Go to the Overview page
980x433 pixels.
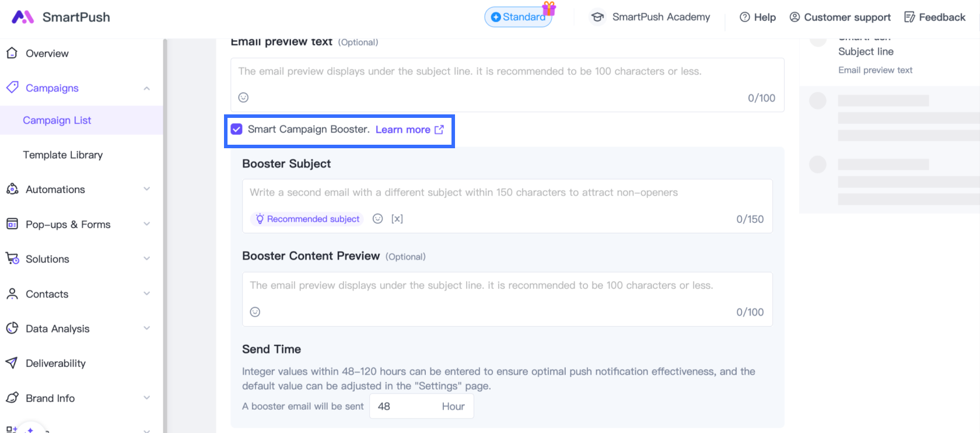[47, 54]
